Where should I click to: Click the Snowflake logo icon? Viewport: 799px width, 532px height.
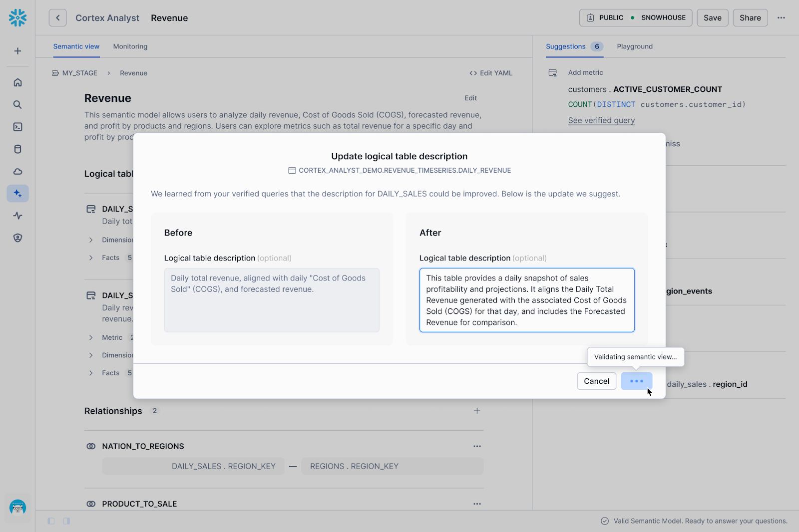(17, 17)
